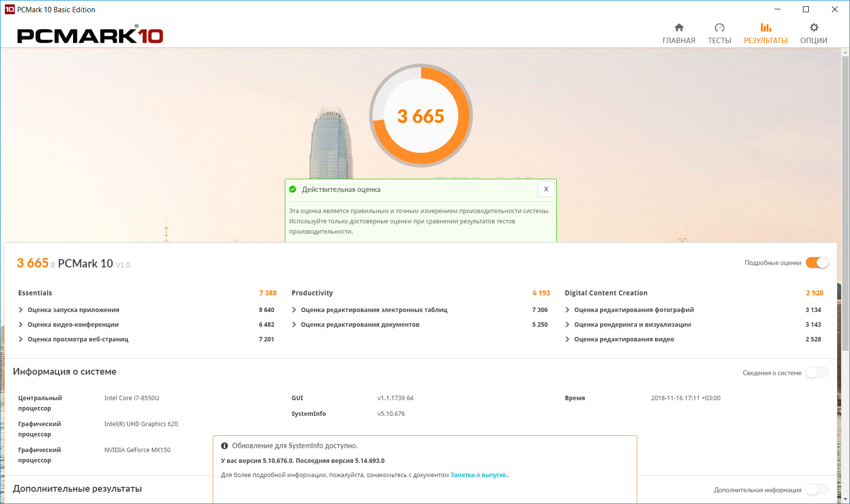The image size is (850, 504).
Task: Expand Оценка редактирования видео row
Action: [x=567, y=339]
